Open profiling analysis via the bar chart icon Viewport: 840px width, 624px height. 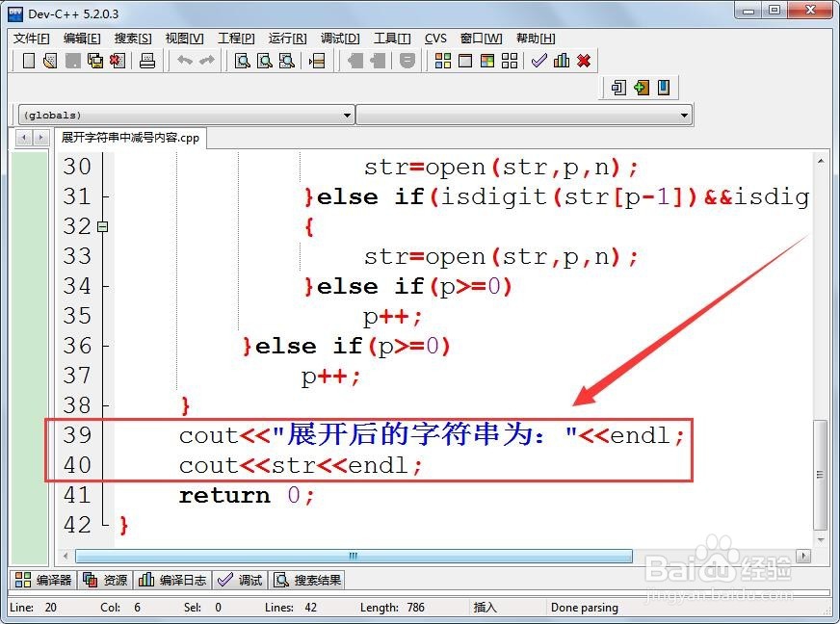pyautogui.click(x=561, y=61)
